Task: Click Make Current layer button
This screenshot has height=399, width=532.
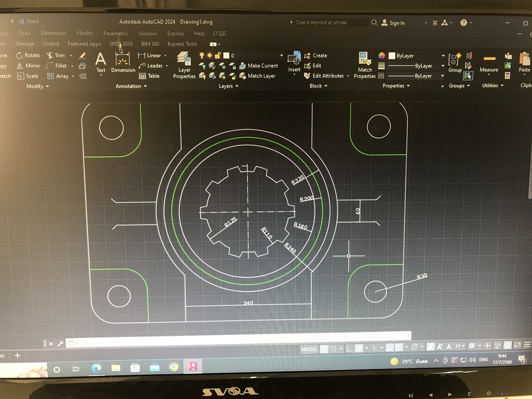Action: click(259, 65)
